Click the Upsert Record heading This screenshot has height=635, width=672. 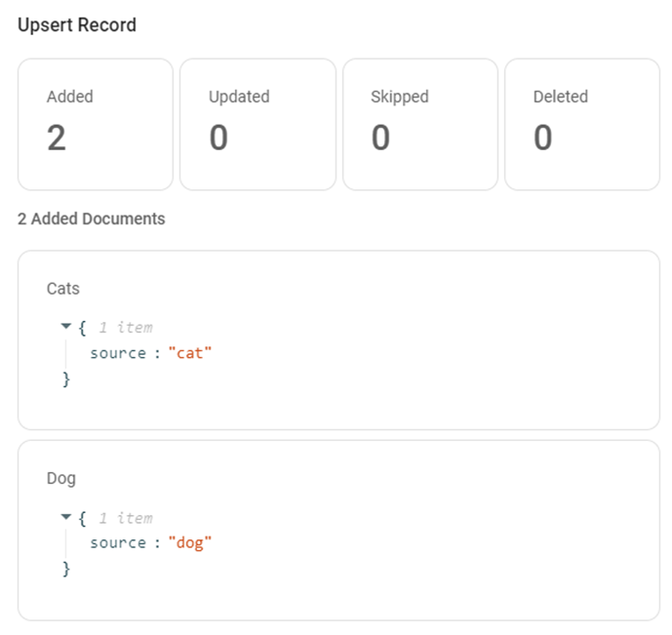(77, 25)
